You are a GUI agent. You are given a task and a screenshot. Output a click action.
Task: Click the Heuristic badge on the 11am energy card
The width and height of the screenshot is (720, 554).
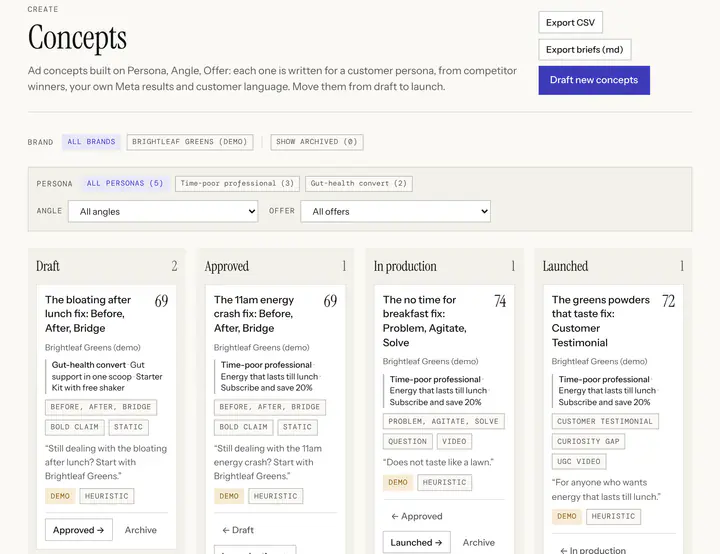[276, 496]
